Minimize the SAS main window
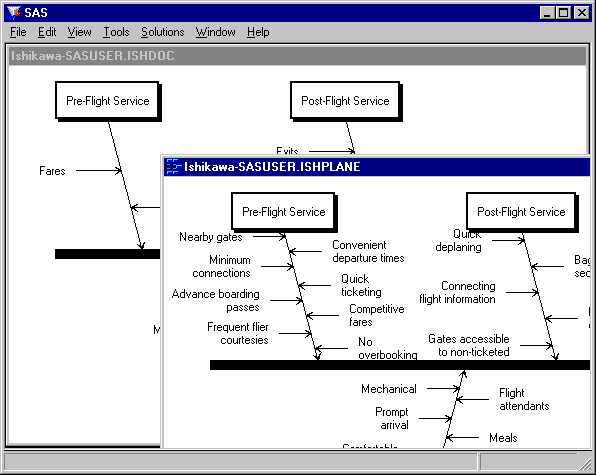Screen dimensions: 596x475 (547, 13)
